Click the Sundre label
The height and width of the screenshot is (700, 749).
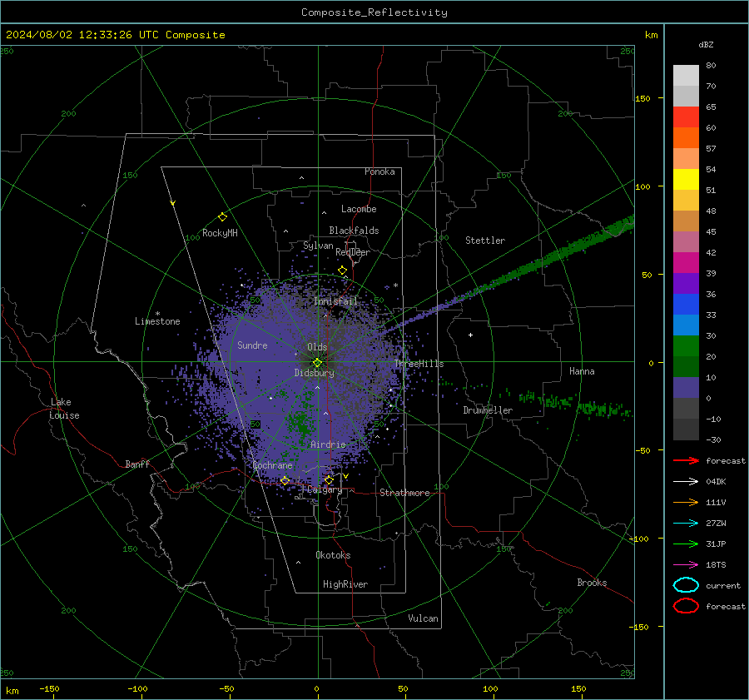point(252,345)
